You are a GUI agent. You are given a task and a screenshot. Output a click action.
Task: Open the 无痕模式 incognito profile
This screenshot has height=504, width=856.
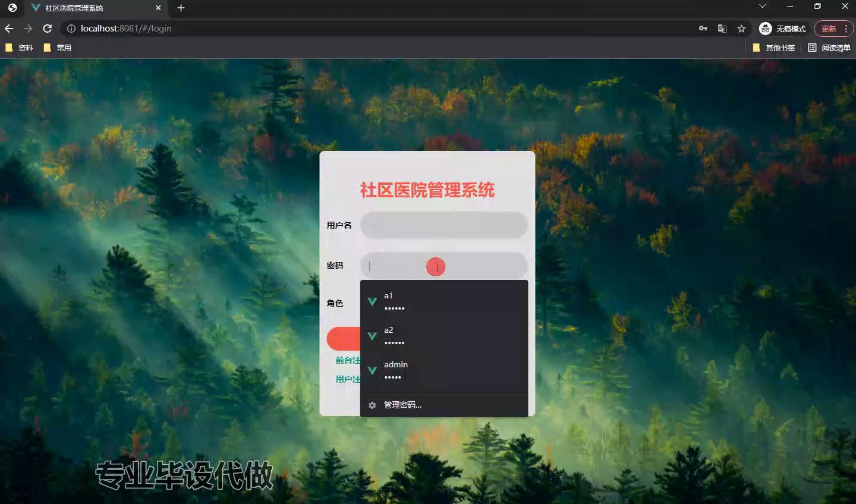783,29
